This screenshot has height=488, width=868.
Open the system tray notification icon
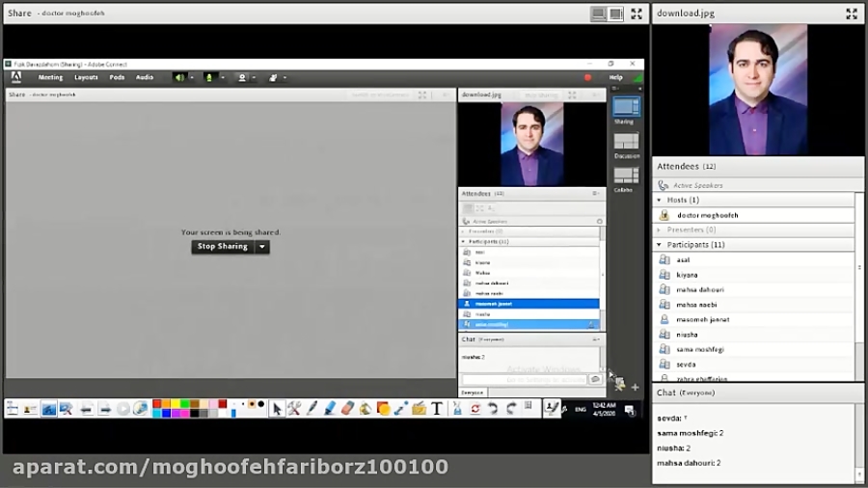coord(630,410)
